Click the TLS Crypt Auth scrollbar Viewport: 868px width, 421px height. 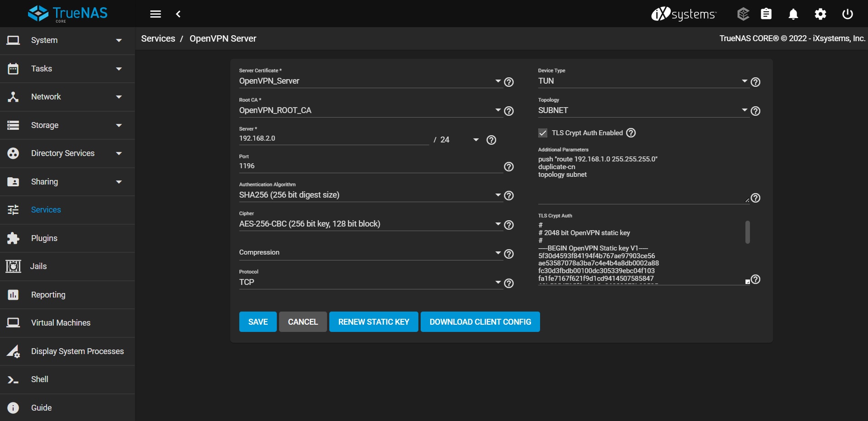747,232
